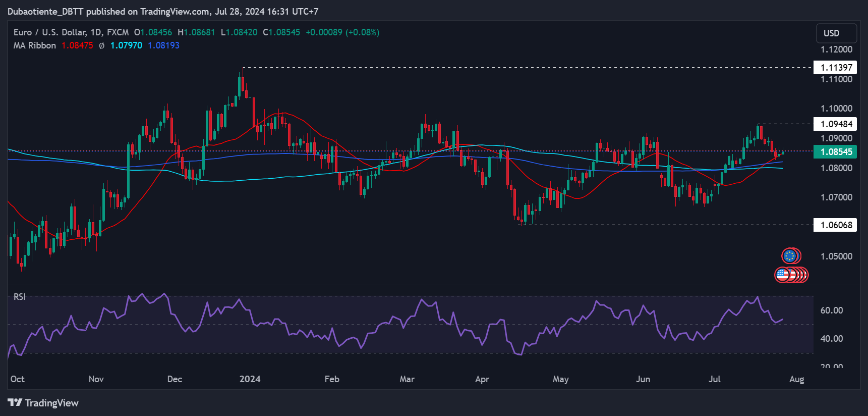Open the USD currency selector
Screen dimensions: 868x416
pyautogui.click(x=836, y=33)
